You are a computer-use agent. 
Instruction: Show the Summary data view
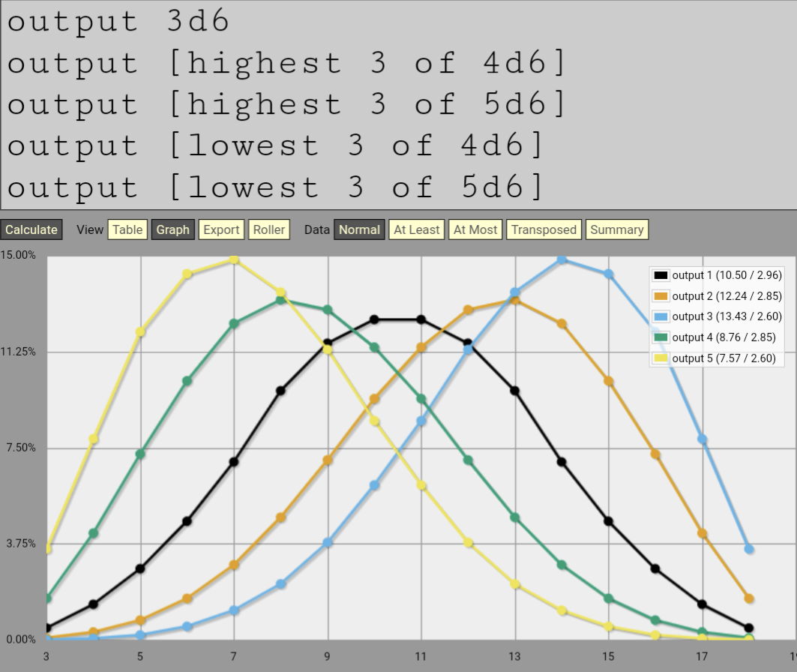tap(616, 229)
